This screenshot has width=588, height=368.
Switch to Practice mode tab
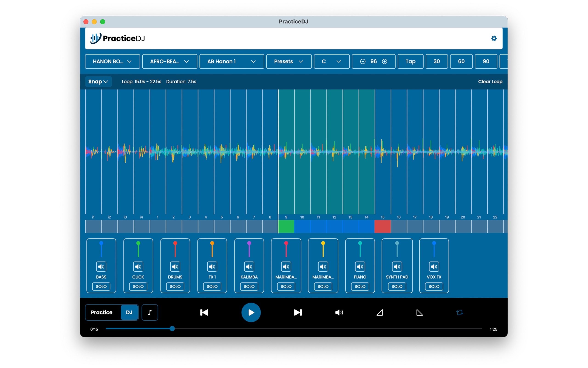pos(102,313)
